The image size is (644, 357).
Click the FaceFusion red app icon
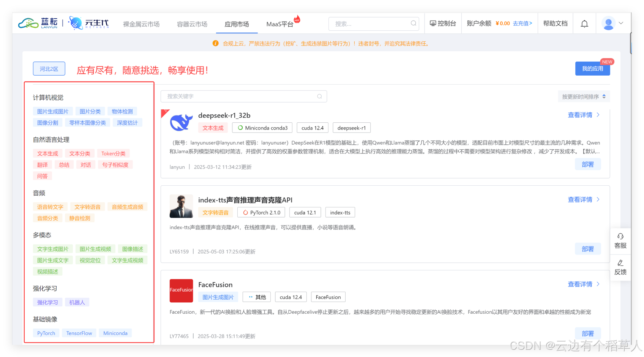181,291
